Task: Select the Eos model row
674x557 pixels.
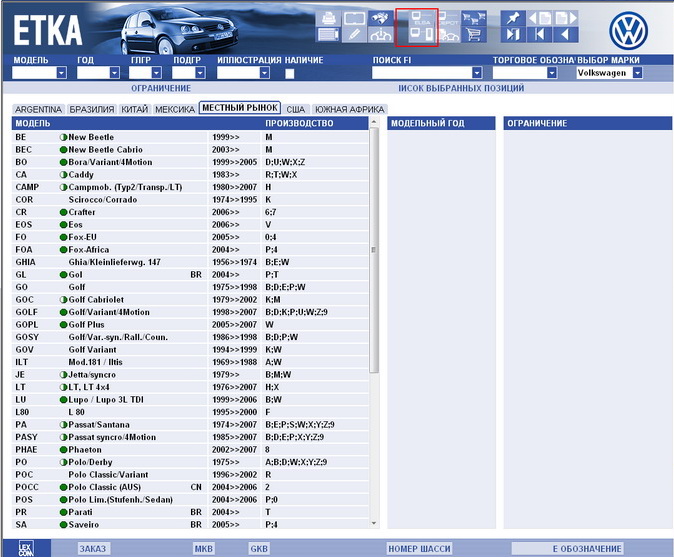Action: 190,224
